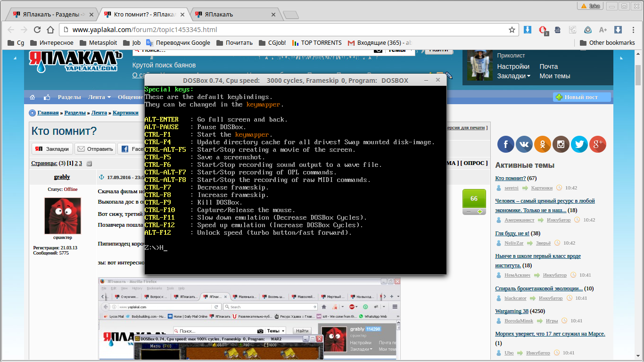
Task: Go to forum home via house icon
Action: pyautogui.click(x=33, y=97)
